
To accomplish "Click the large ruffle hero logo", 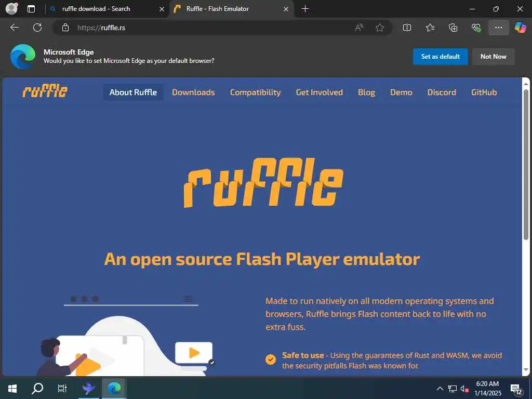I will [263, 182].
